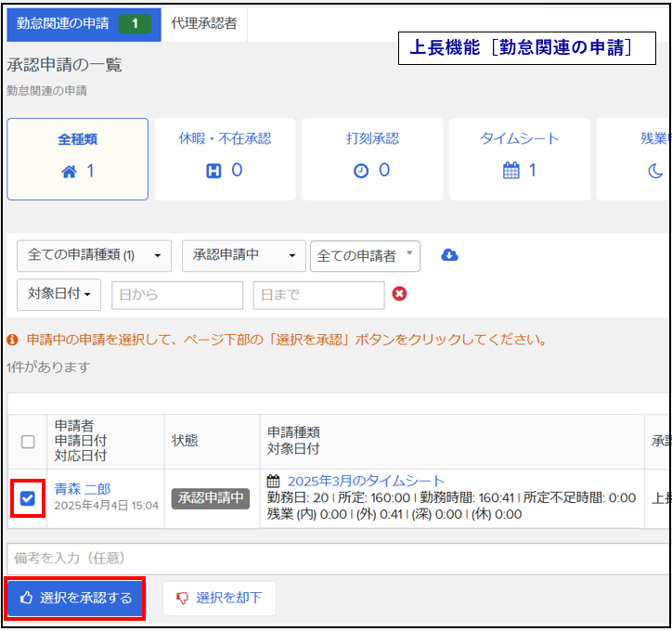Screen dimensions: 672x631
Task: Click the thumbs-up icon on 選択を承認する
Action: pos(27,598)
